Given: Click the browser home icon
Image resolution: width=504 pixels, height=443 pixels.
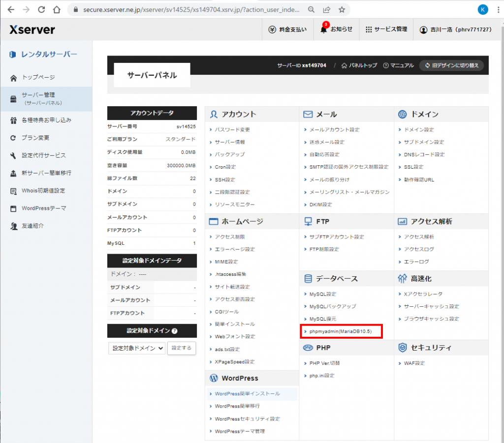Looking at the screenshot, I should [57, 9].
